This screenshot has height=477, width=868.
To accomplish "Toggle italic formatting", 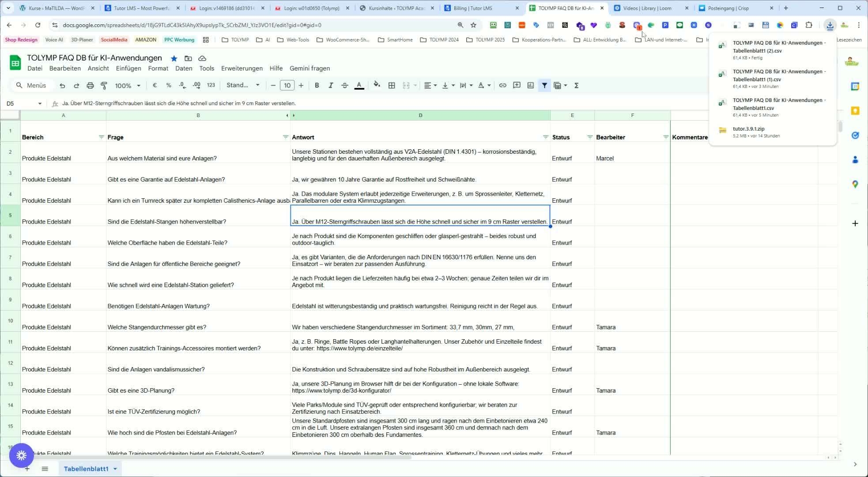I will (331, 86).
